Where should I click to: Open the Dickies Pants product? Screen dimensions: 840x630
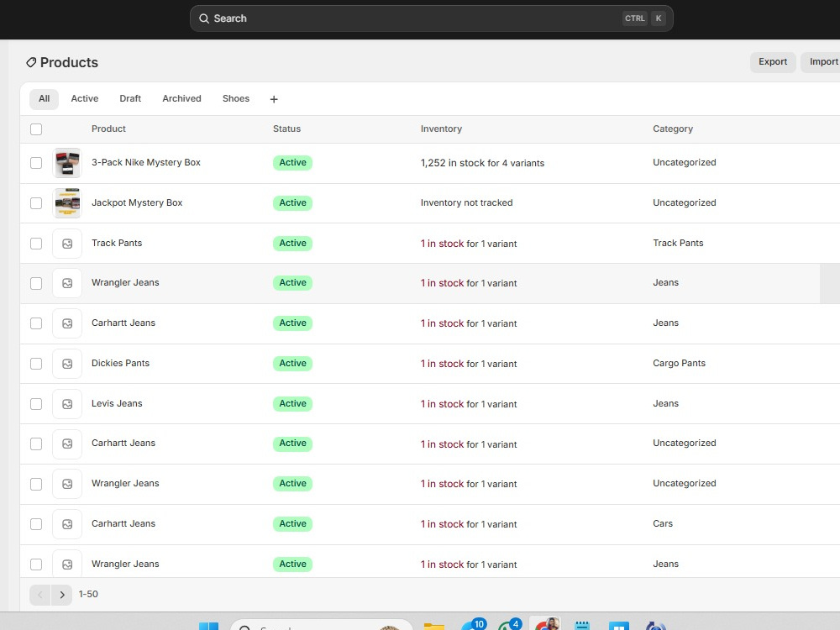click(x=120, y=363)
